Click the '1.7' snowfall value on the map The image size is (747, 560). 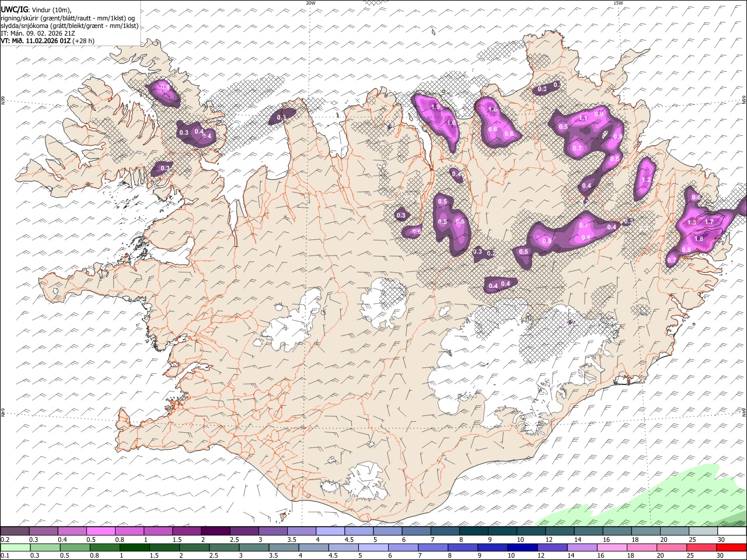[x=710, y=222]
